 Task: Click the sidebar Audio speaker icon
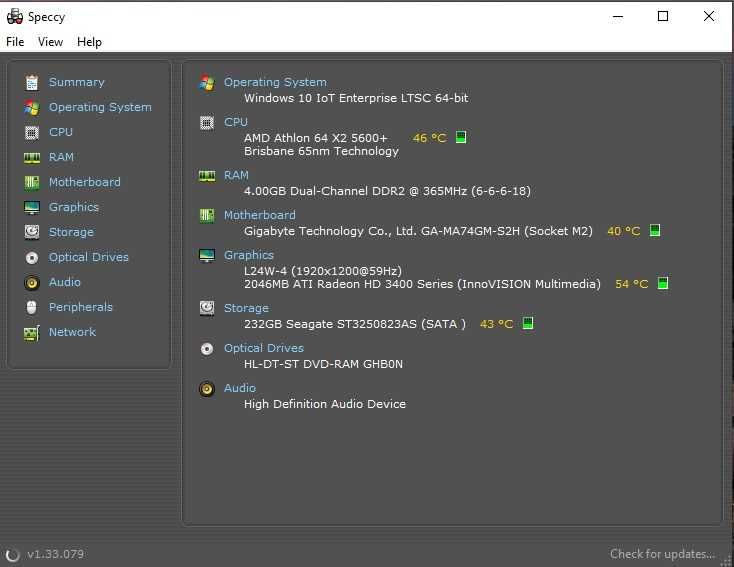pos(32,283)
